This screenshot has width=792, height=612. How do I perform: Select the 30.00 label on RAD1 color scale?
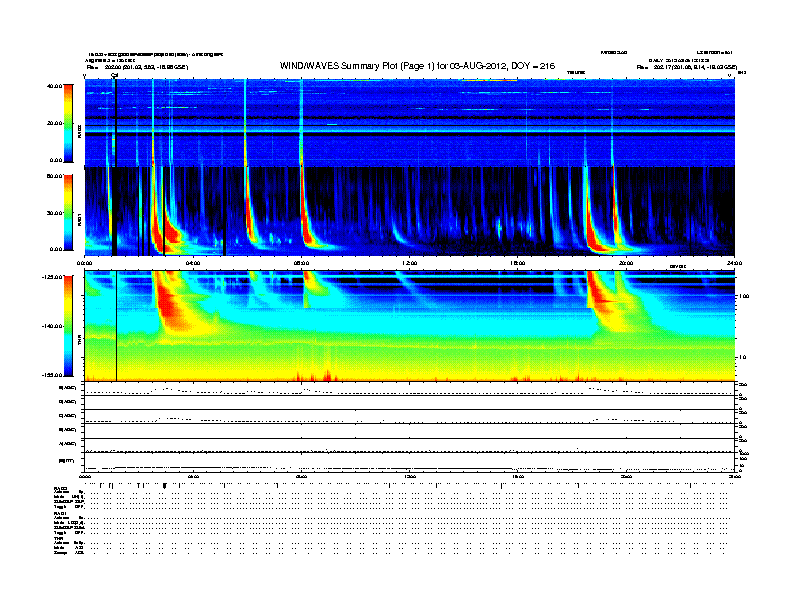click(55, 213)
